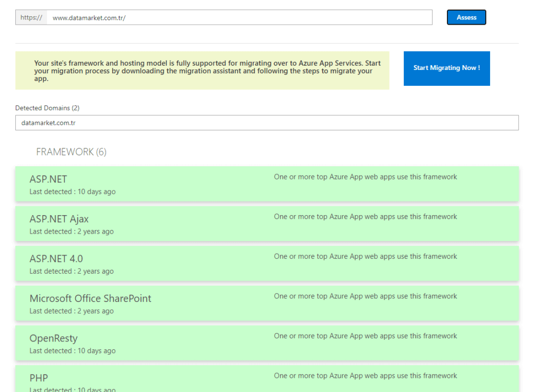This screenshot has height=392, width=539.
Task: Click the https:// prefix label
Action: [31, 17]
